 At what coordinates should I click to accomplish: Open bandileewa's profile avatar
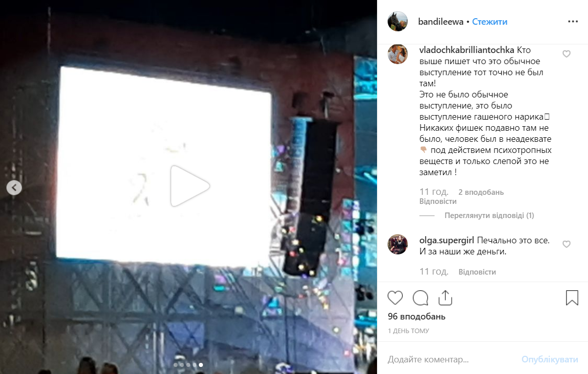click(398, 21)
